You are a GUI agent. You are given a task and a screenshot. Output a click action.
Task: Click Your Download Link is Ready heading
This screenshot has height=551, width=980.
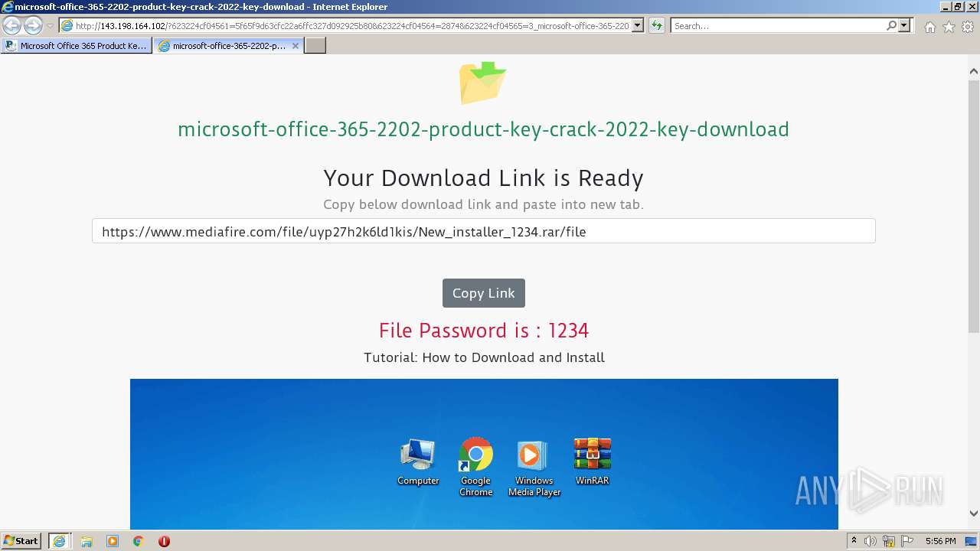483,178
